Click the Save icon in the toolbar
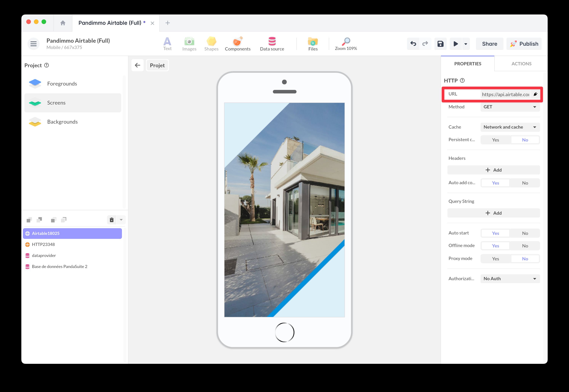The height and width of the screenshot is (392, 569). [x=440, y=44]
